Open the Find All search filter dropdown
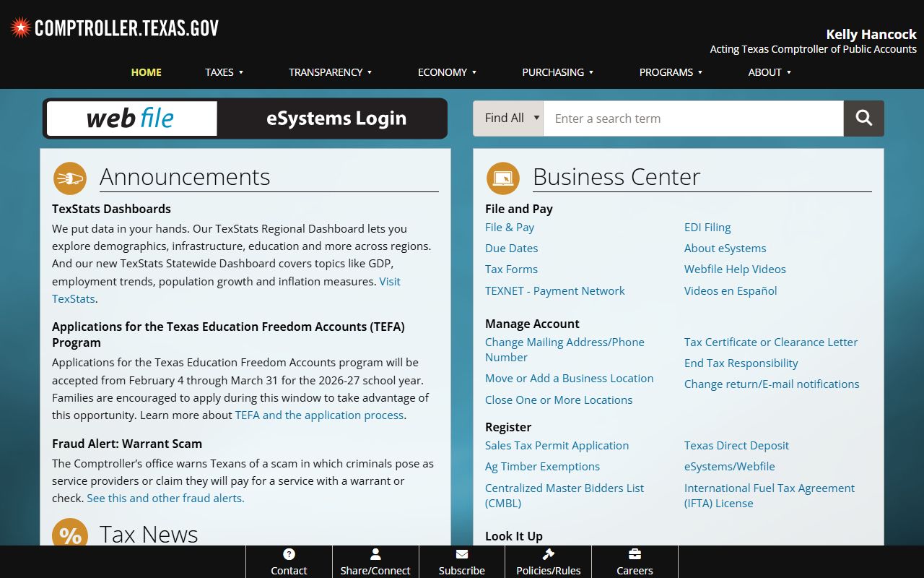The width and height of the screenshot is (924, 578). coord(508,118)
